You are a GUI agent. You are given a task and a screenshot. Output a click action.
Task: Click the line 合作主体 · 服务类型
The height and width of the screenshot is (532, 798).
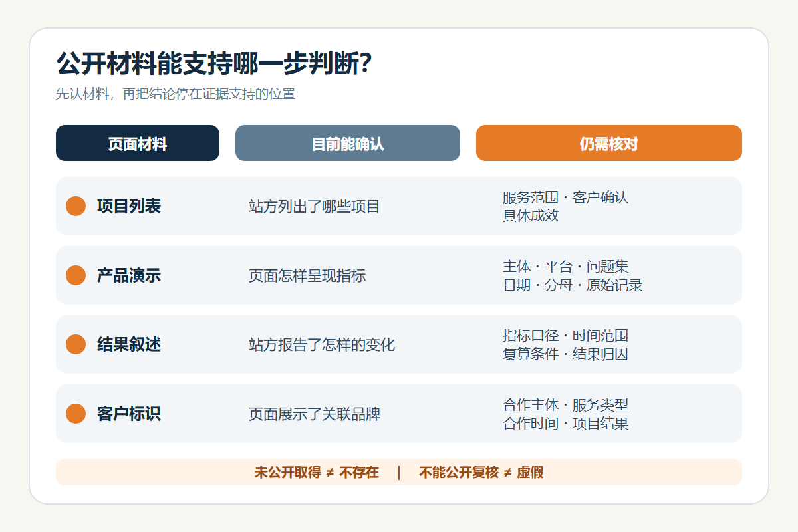click(565, 405)
